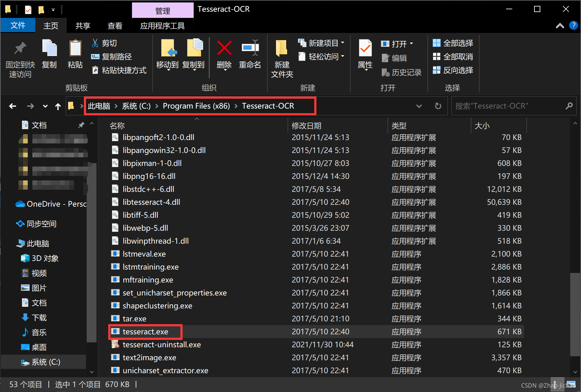Click the Refresh address bar button
The height and width of the screenshot is (392, 581).
coord(438,106)
